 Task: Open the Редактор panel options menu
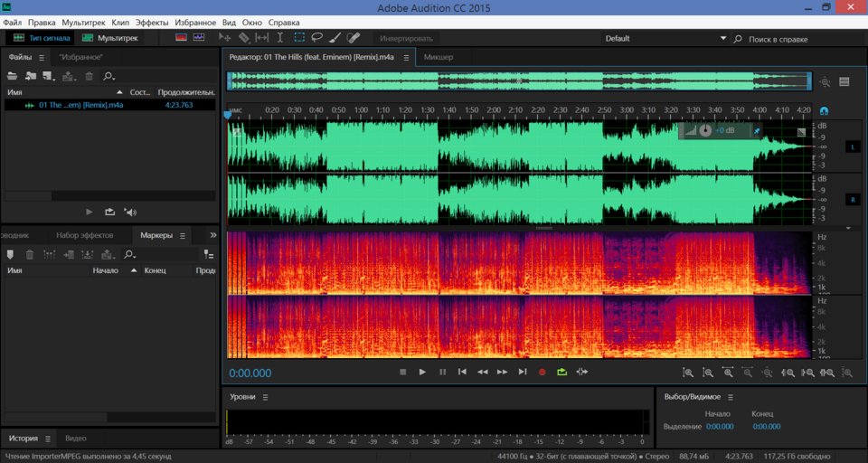406,58
